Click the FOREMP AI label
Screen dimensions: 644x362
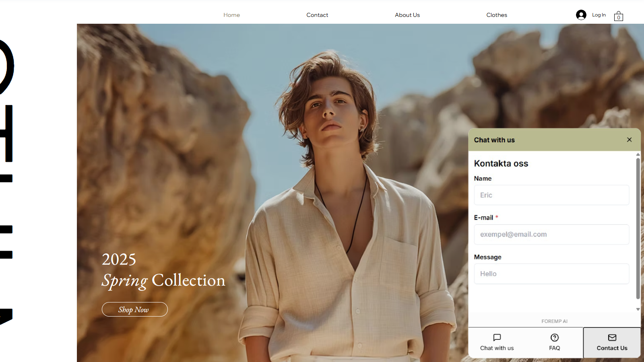(554, 321)
